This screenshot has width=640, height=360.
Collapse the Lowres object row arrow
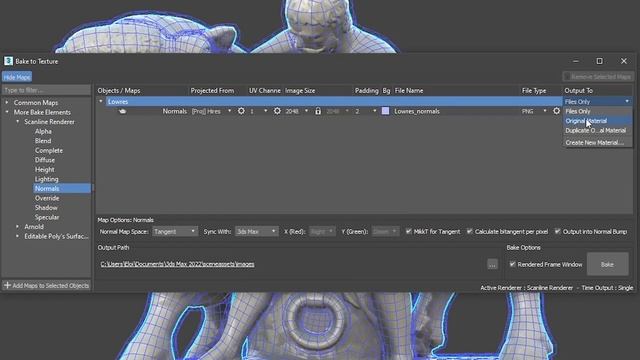coord(101,101)
